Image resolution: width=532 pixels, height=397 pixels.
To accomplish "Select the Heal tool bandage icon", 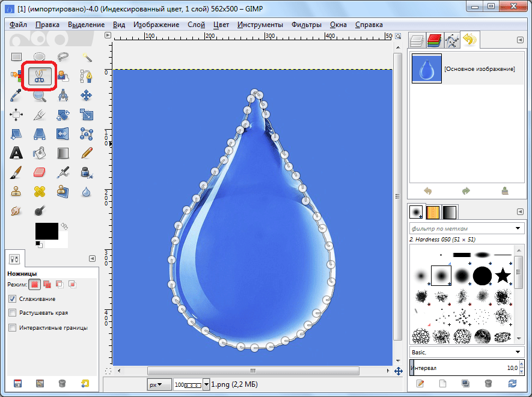I will coord(40,192).
